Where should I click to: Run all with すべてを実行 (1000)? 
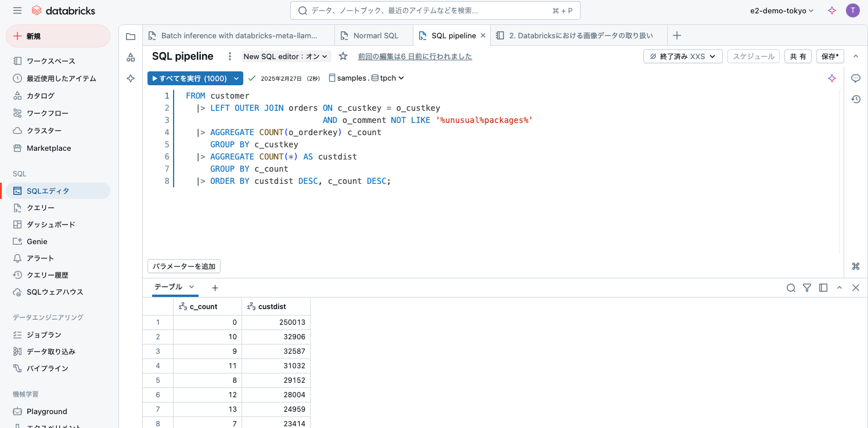[x=189, y=78]
